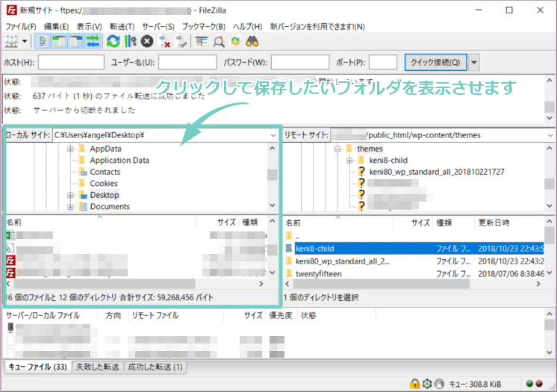This screenshot has width=557, height=392.
Task: Open the 転送(T) menu
Action: coord(122,27)
